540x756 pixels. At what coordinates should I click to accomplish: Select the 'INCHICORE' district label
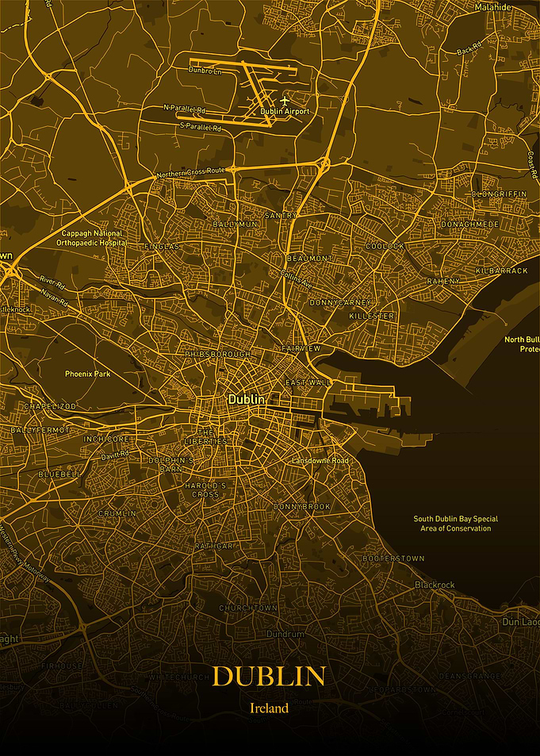[x=106, y=439]
